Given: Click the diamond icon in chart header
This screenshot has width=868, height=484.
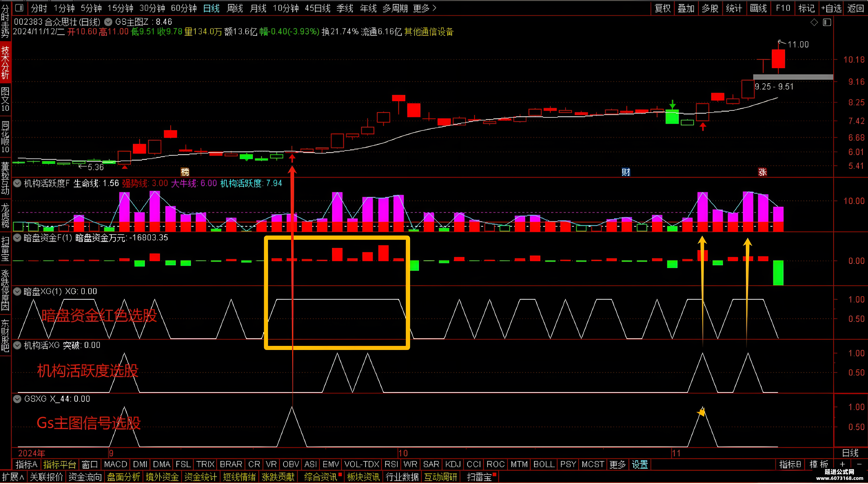Looking at the screenshot, I should click(814, 23).
